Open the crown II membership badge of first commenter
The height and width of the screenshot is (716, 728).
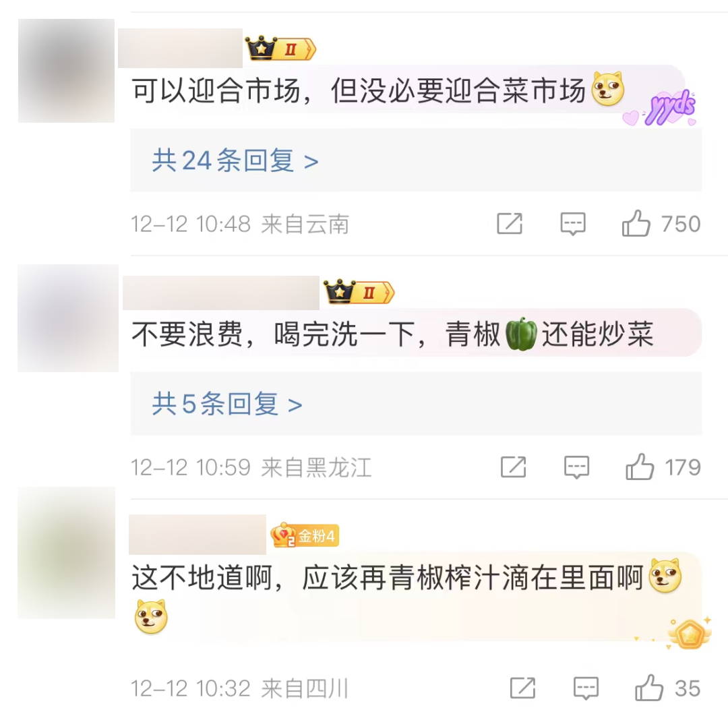click(280, 49)
